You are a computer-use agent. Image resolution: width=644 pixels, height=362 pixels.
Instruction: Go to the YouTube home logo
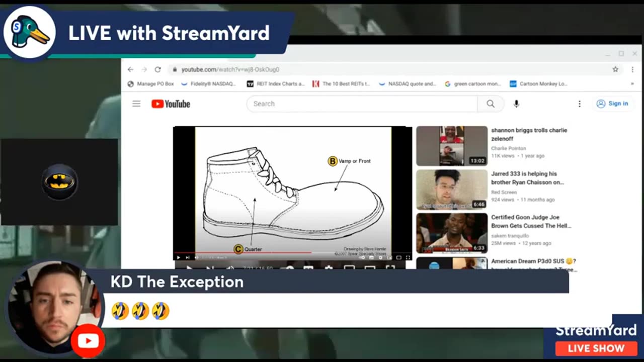click(171, 104)
